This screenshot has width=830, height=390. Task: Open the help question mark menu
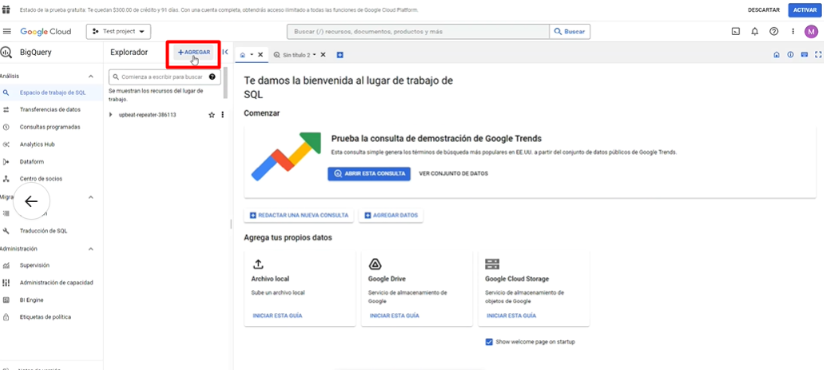point(774,32)
